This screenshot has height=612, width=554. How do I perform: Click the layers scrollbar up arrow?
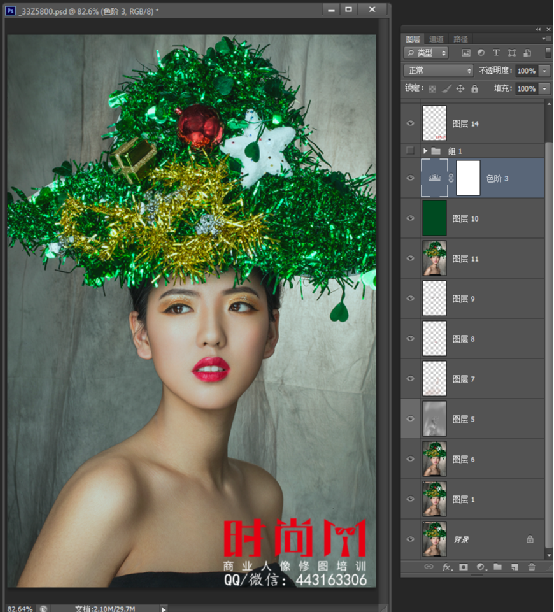[x=549, y=104]
